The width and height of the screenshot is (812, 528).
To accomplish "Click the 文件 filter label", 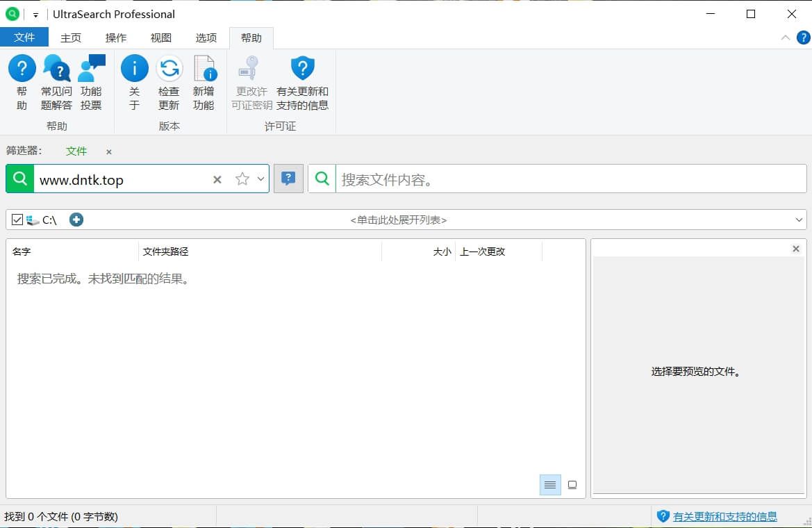I will pyautogui.click(x=76, y=151).
